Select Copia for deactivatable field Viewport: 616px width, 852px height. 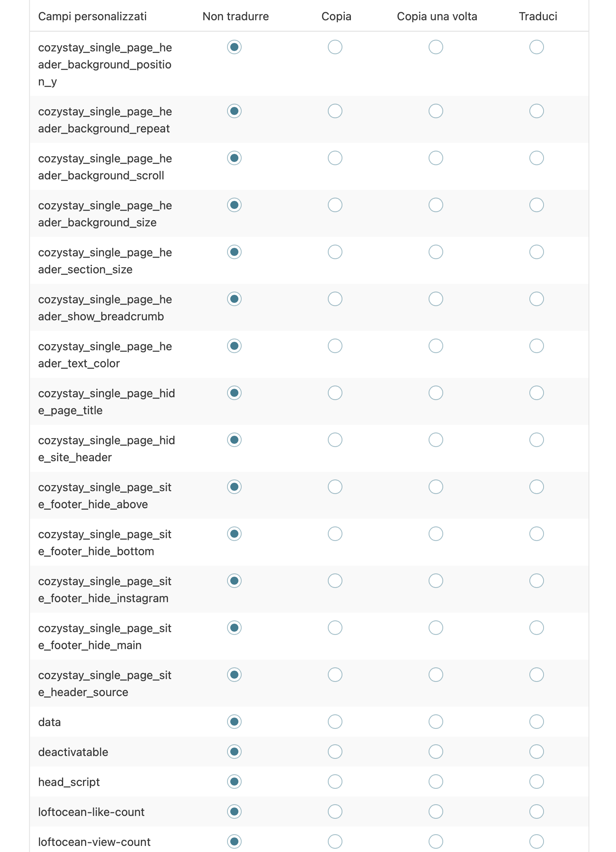[335, 752]
